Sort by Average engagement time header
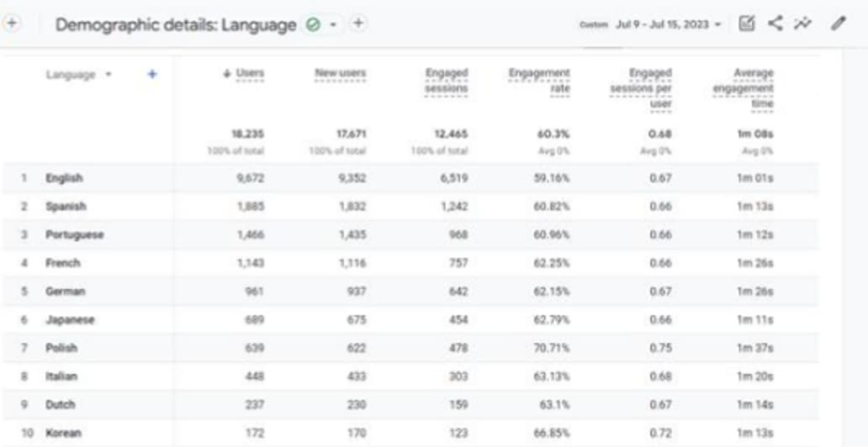868x447 pixels. pyautogui.click(x=742, y=89)
